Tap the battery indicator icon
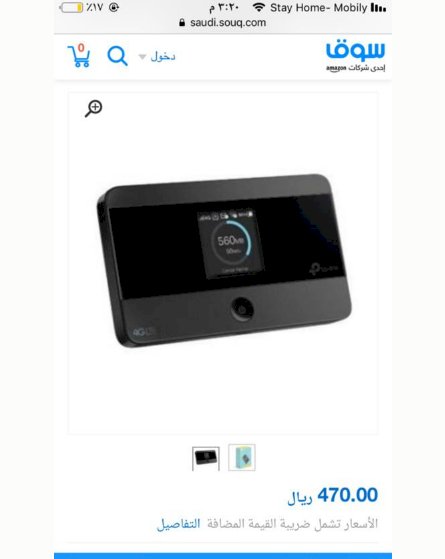 pyautogui.click(x=71, y=7)
